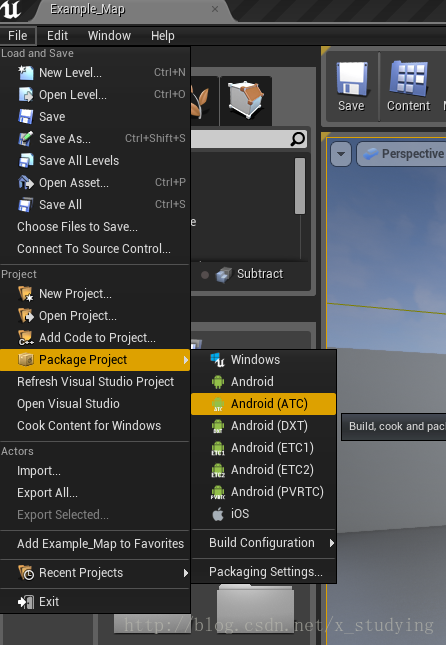This screenshot has height=645, width=446.
Task: Click the modes panel vertical scrollbar
Action: 300,186
